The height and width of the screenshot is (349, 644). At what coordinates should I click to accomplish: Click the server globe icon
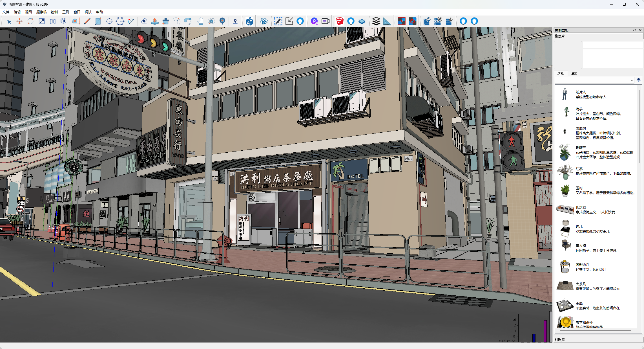(x=449, y=21)
